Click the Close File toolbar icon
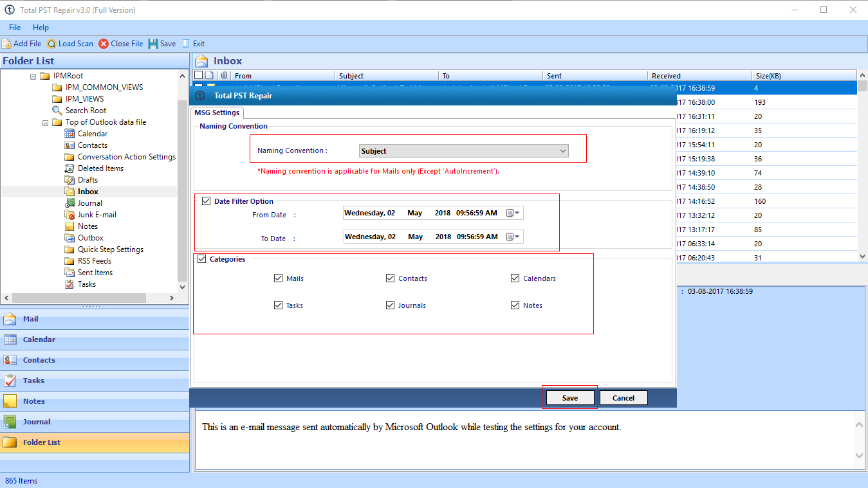The height and width of the screenshot is (488, 868). [x=104, y=44]
